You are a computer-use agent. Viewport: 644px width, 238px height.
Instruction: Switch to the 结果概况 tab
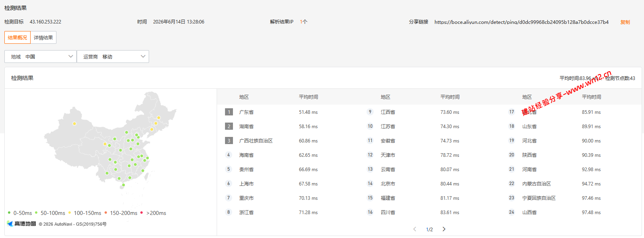17,37
